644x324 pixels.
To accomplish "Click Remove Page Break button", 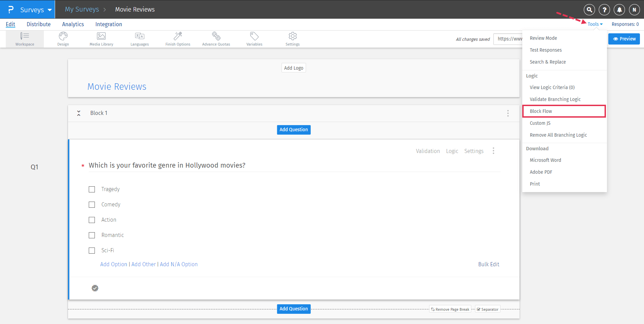I will coord(450,309).
